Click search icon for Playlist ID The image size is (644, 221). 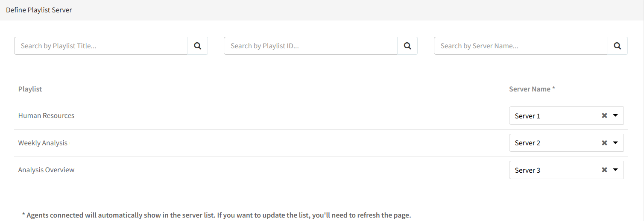(407, 46)
